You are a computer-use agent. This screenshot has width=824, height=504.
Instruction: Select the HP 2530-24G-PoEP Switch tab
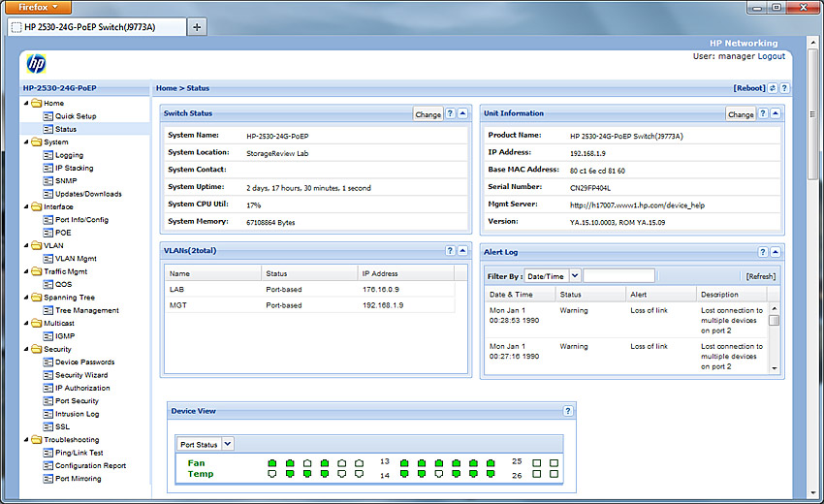[97, 27]
